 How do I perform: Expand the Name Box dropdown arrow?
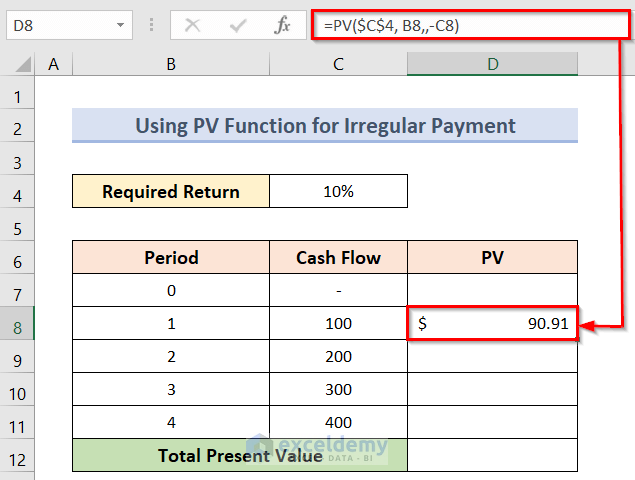pyautogui.click(x=120, y=25)
